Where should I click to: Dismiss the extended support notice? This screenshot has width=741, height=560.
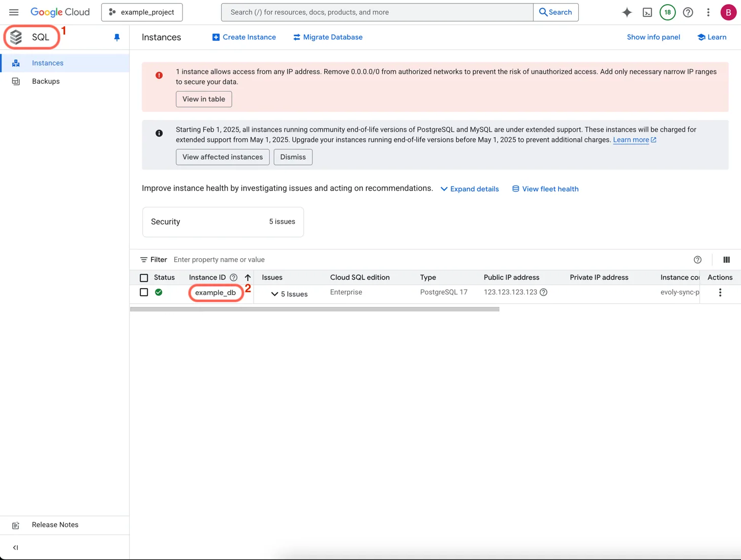click(293, 157)
